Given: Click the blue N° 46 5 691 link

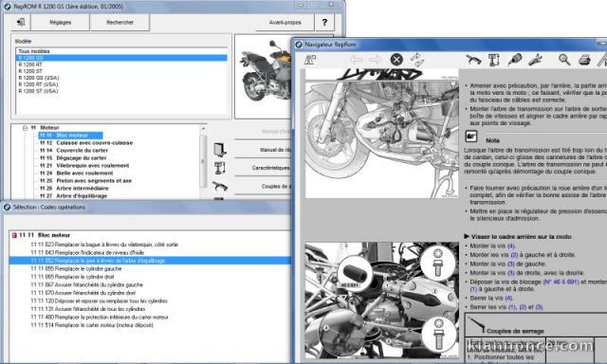Looking at the screenshot, I should tap(561, 282).
